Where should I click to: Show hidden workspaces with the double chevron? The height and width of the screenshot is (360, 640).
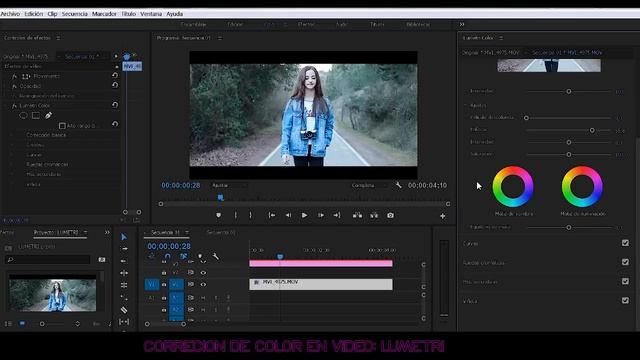point(462,24)
